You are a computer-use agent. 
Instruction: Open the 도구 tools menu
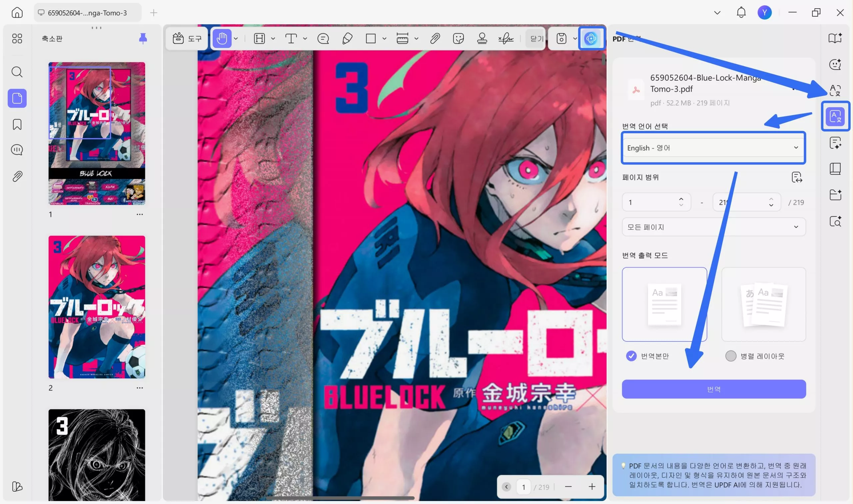(x=187, y=39)
